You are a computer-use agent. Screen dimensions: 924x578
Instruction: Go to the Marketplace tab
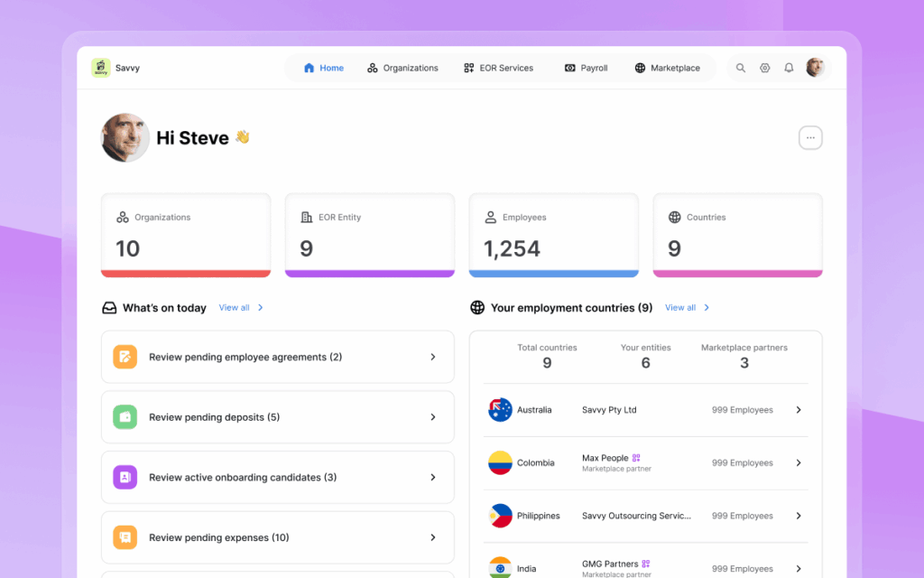point(667,68)
